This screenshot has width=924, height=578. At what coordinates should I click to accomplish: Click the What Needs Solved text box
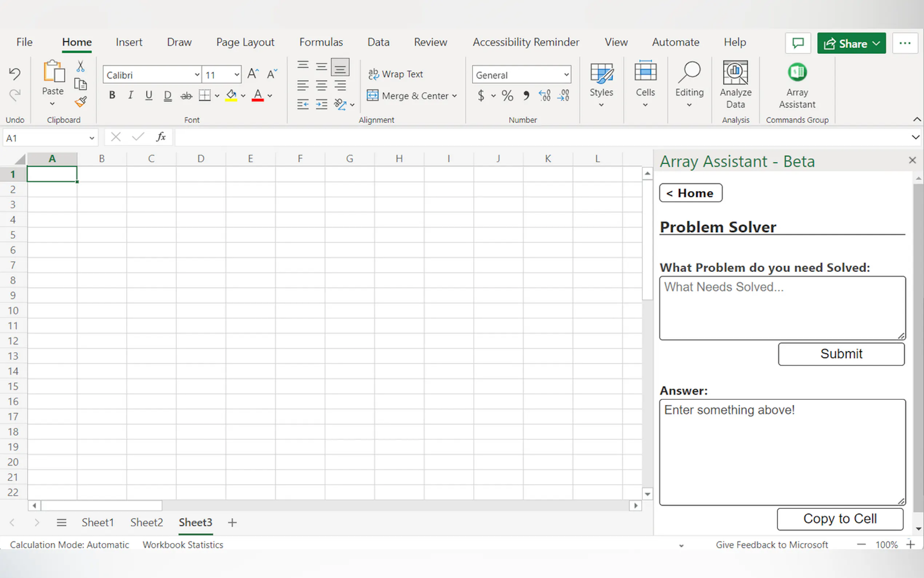coord(782,308)
